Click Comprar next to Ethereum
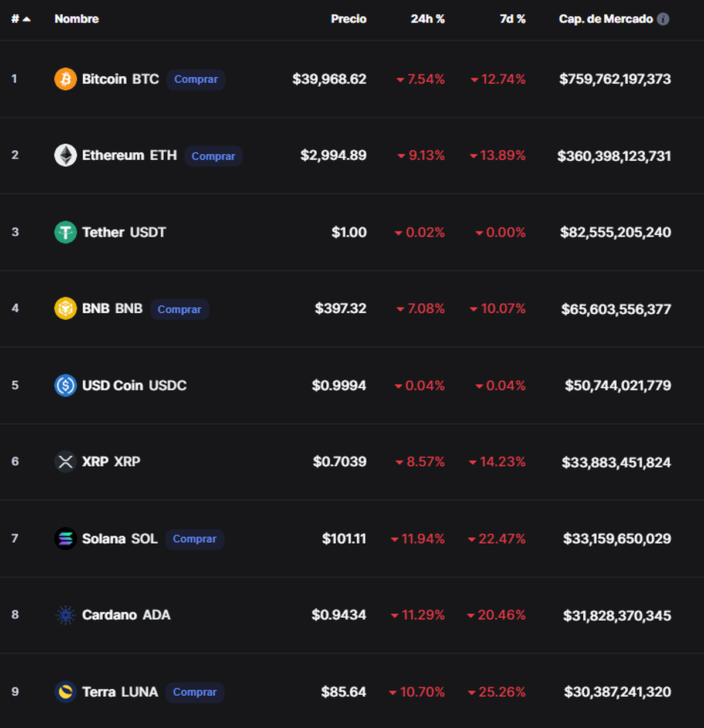 pos(214,156)
